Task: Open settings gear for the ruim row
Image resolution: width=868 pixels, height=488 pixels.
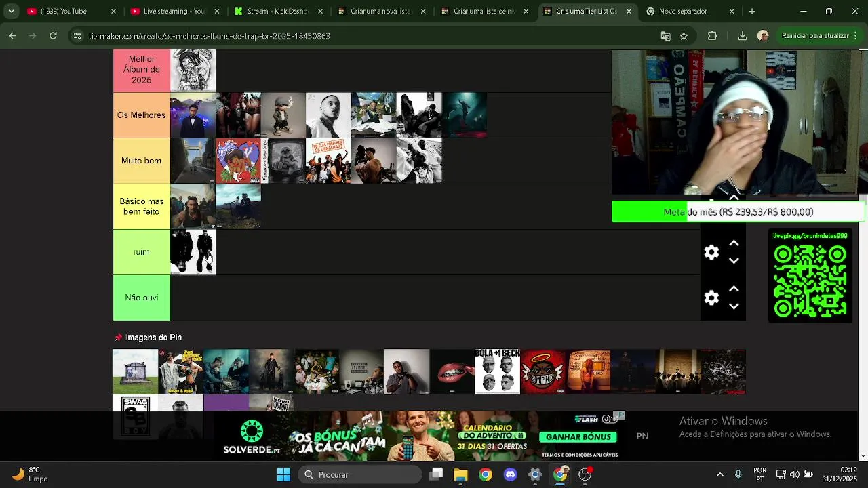Action: [711, 252]
